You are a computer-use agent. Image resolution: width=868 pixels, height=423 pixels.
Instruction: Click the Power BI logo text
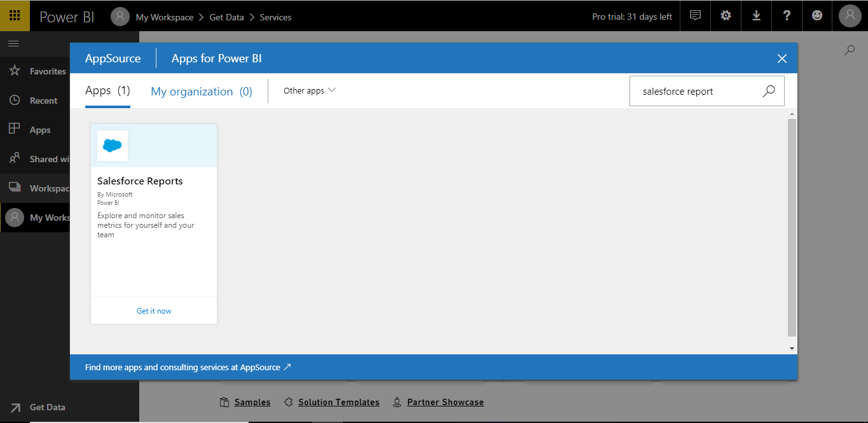(x=67, y=17)
